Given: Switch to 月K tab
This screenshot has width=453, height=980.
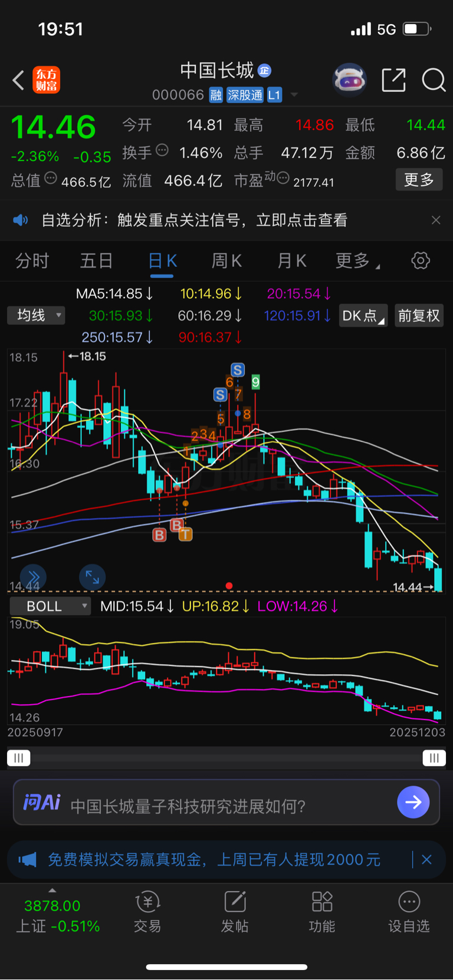Looking at the screenshot, I should 291,260.
